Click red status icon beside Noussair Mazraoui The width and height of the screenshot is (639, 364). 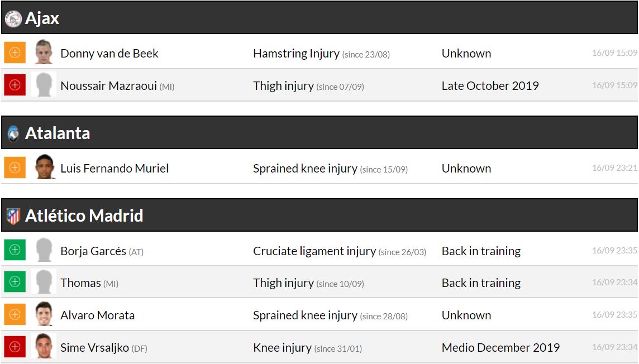click(15, 85)
